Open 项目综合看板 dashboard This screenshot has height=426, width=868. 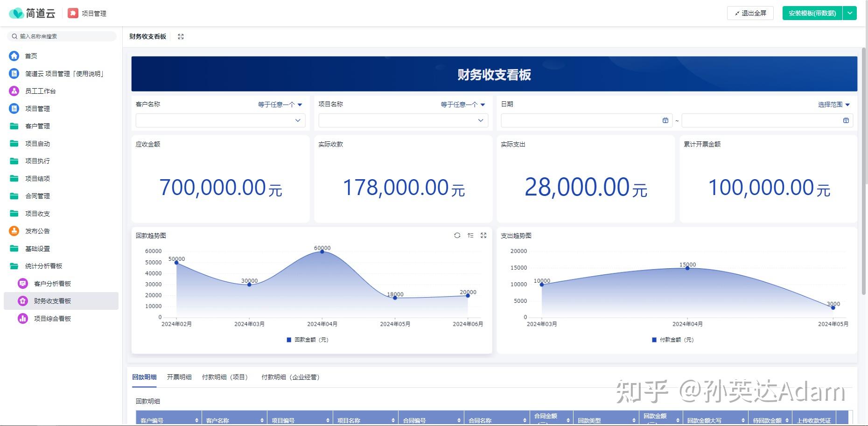click(52, 319)
